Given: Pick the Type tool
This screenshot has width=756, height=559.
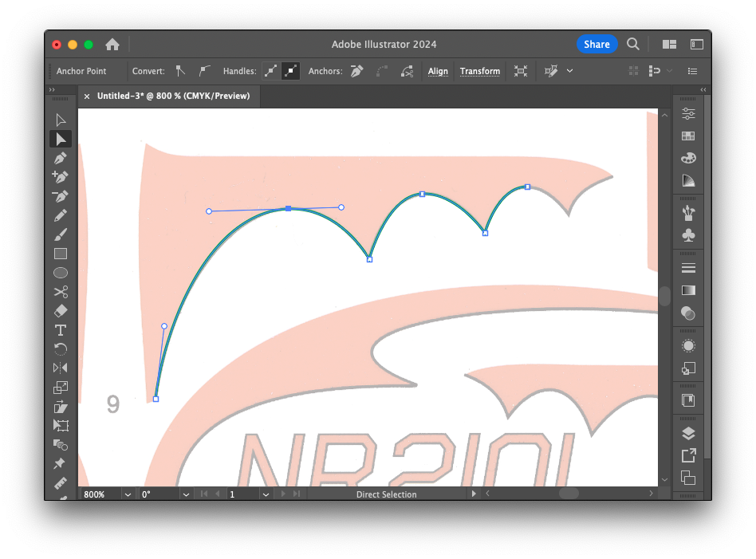Looking at the screenshot, I should [61, 330].
